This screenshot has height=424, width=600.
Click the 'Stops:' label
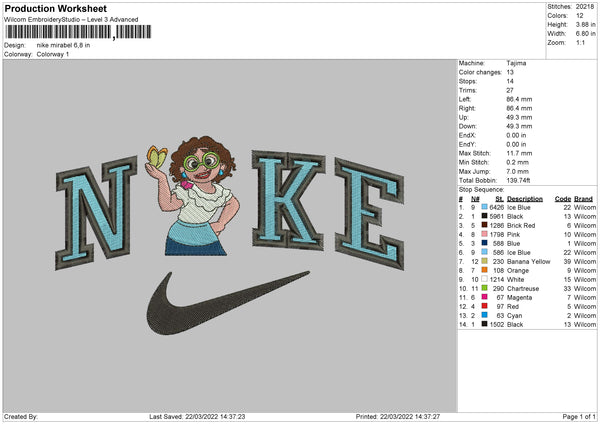pos(468,81)
